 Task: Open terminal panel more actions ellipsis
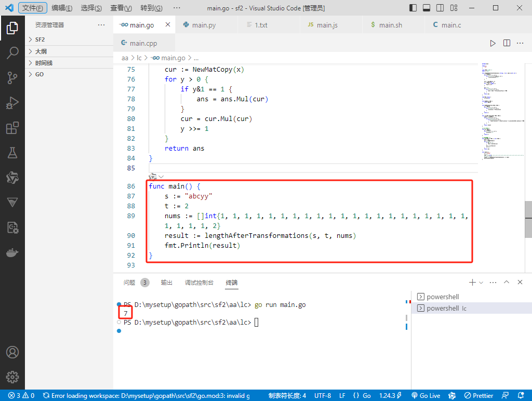tap(493, 282)
